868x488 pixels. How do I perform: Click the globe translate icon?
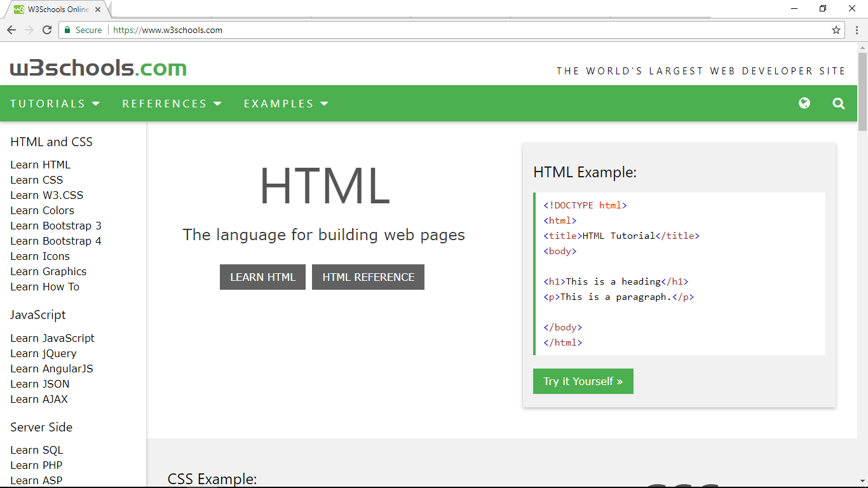(804, 103)
